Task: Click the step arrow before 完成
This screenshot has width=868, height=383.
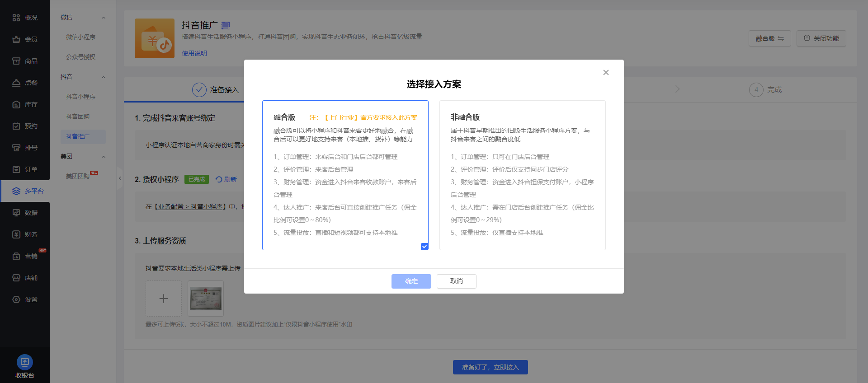Action: click(677, 89)
